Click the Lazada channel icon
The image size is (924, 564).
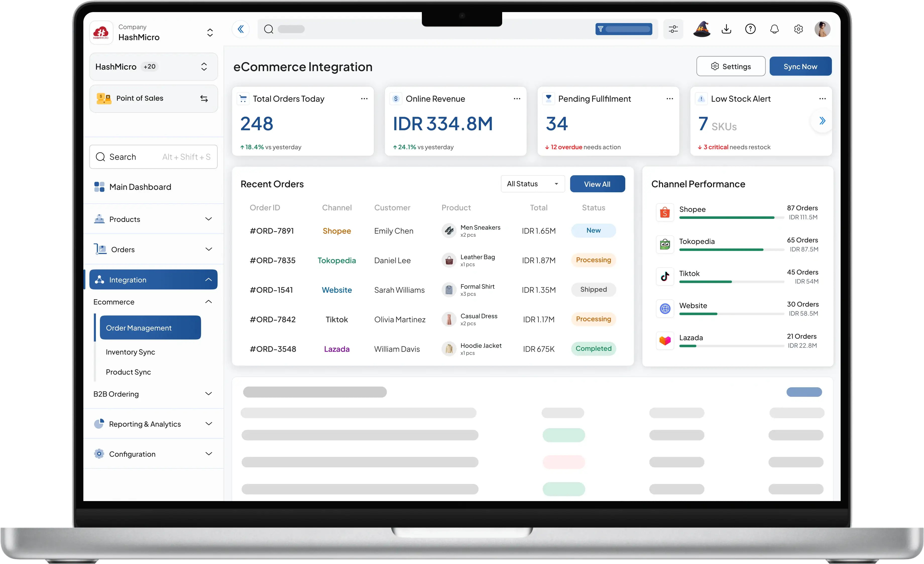coord(665,341)
